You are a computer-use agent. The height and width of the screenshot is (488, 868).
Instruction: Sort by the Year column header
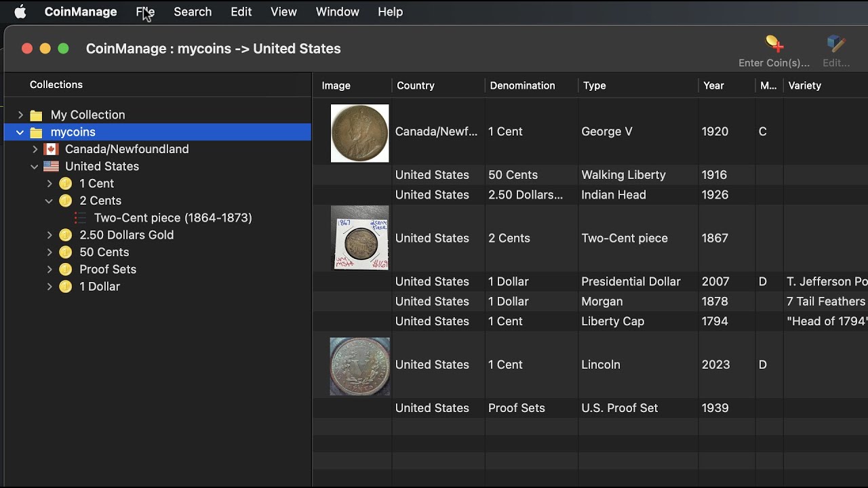tap(727, 85)
